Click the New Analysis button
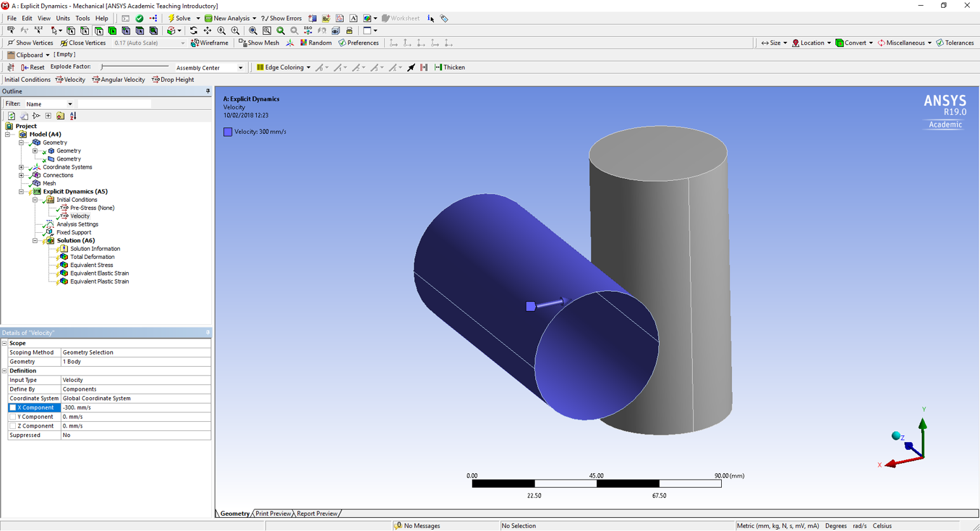 coord(227,18)
